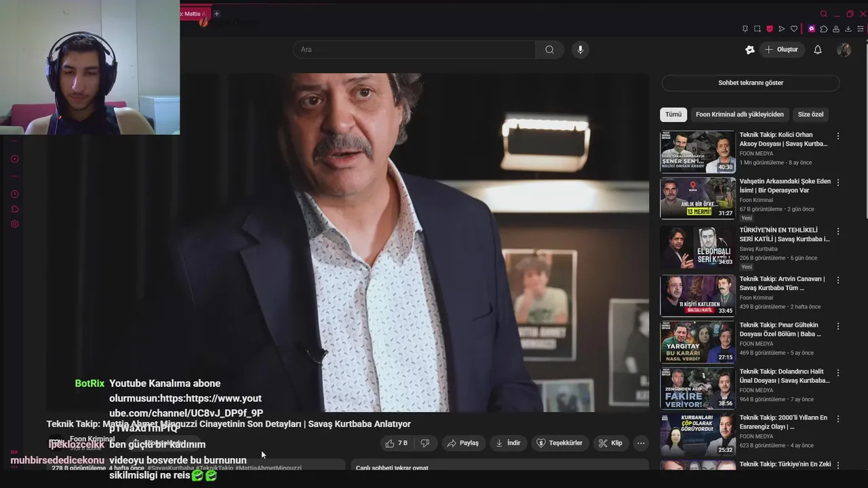Open History clock icon in the sidebar
This screenshot has width=868, height=488.
click(15, 195)
